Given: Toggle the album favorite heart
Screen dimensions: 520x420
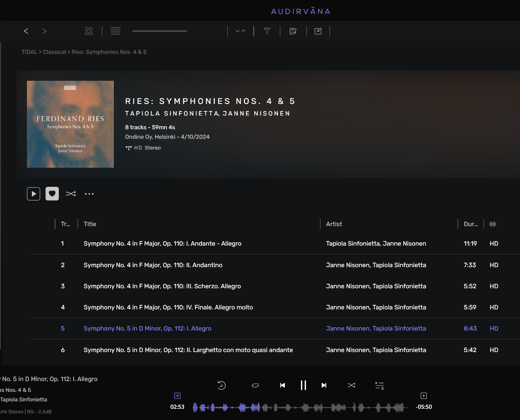Looking at the screenshot, I should [x=52, y=194].
